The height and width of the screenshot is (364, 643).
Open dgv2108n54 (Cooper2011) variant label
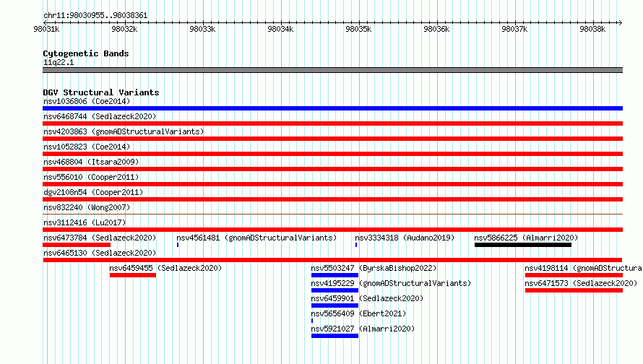[x=93, y=192]
